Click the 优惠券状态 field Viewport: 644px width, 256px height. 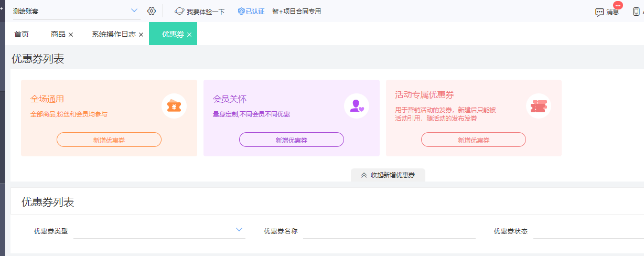(588, 231)
